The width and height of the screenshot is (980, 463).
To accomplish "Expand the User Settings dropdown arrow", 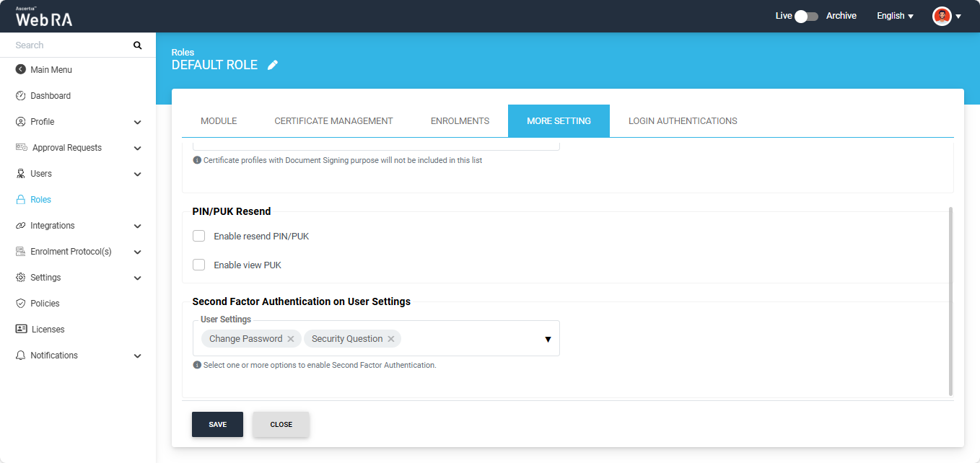I will [x=548, y=339].
